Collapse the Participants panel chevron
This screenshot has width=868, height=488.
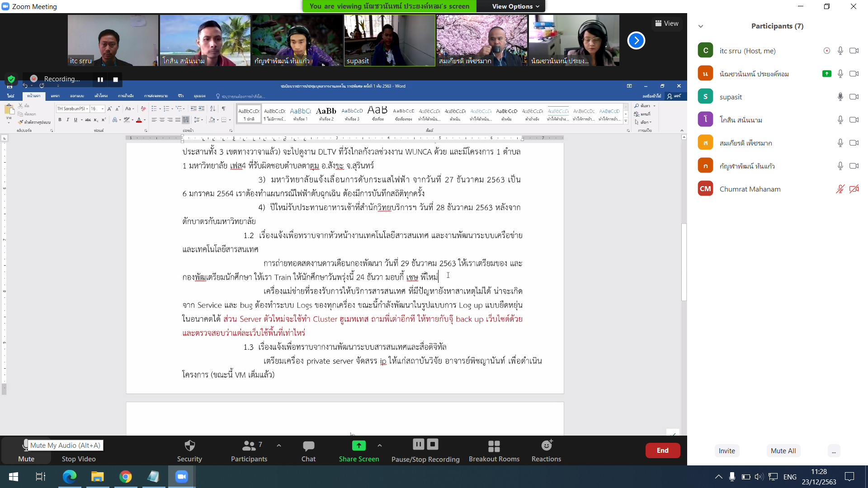701,26
